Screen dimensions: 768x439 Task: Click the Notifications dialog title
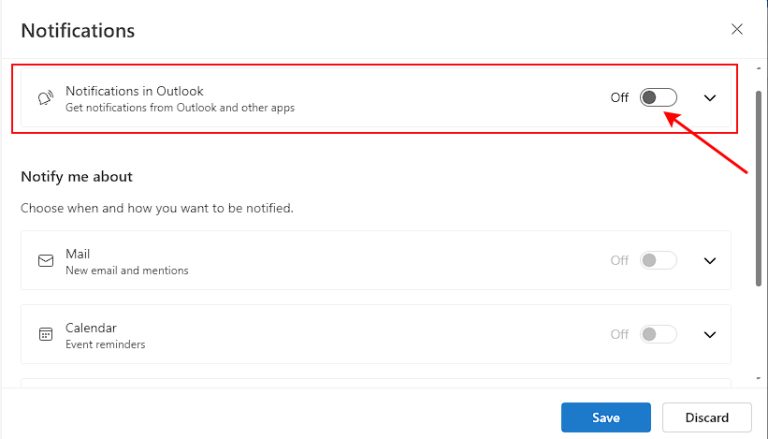coord(78,30)
